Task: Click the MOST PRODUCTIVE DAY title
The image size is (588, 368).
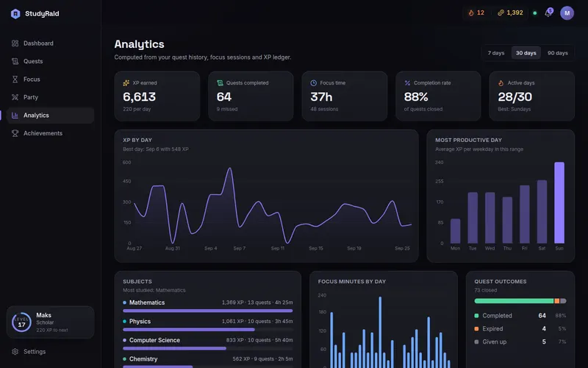Action: 468,140
